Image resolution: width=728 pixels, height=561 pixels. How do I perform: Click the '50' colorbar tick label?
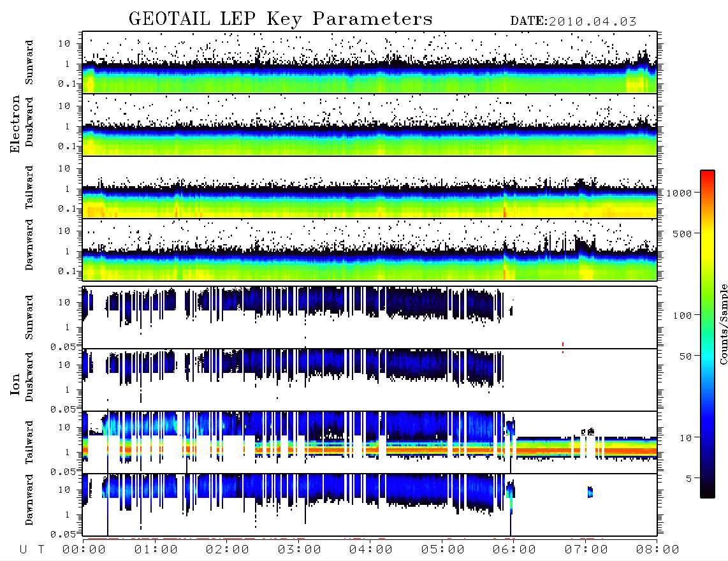click(686, 356)
